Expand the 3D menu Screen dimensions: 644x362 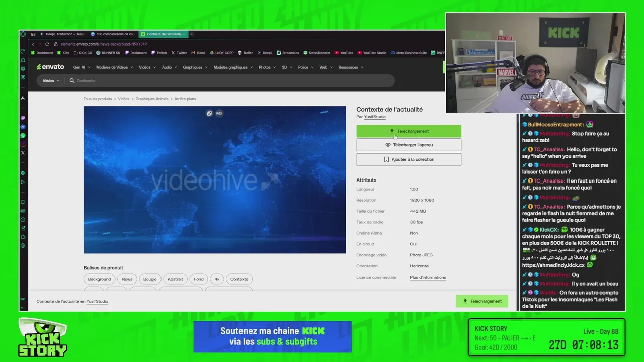click(286, 67)
